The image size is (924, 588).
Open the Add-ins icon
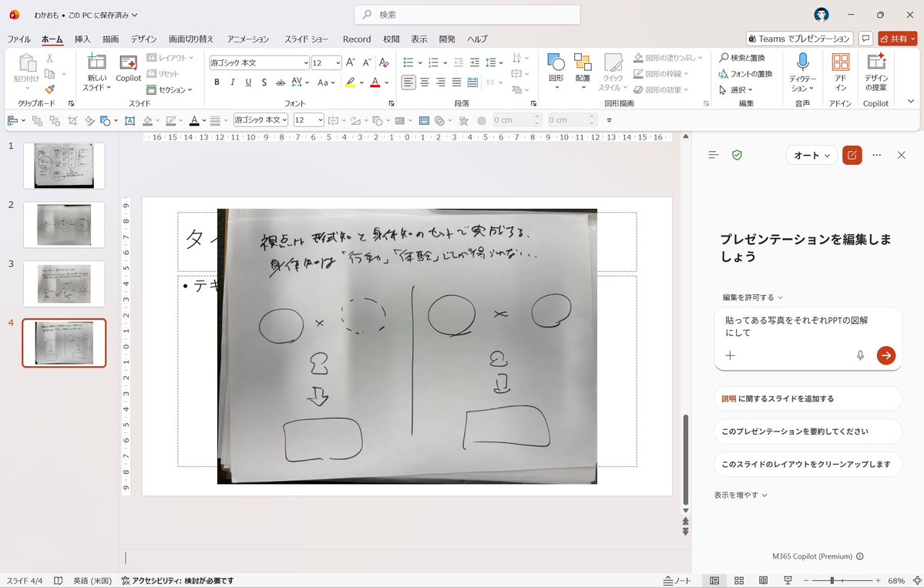pos(840,62)
